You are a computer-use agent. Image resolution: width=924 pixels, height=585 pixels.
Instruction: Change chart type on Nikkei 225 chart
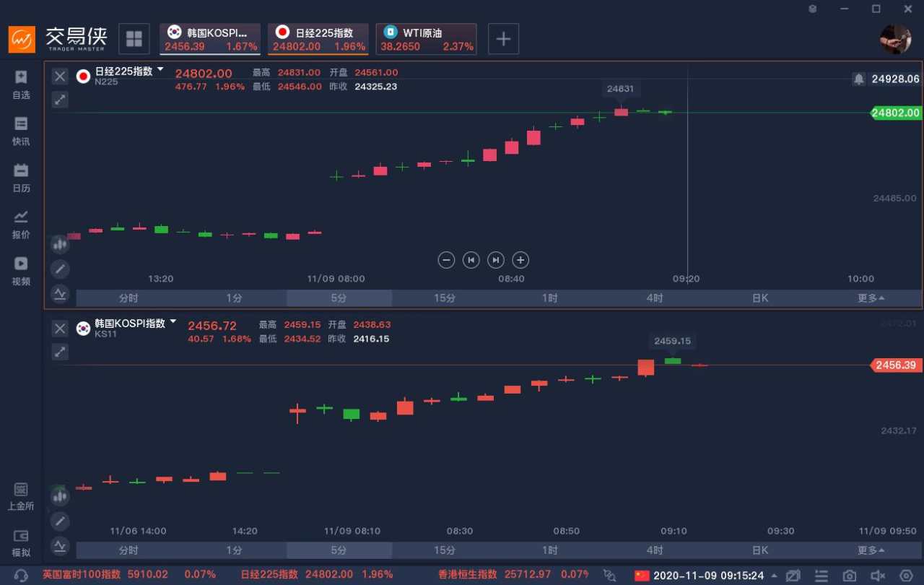coord(60,244)
